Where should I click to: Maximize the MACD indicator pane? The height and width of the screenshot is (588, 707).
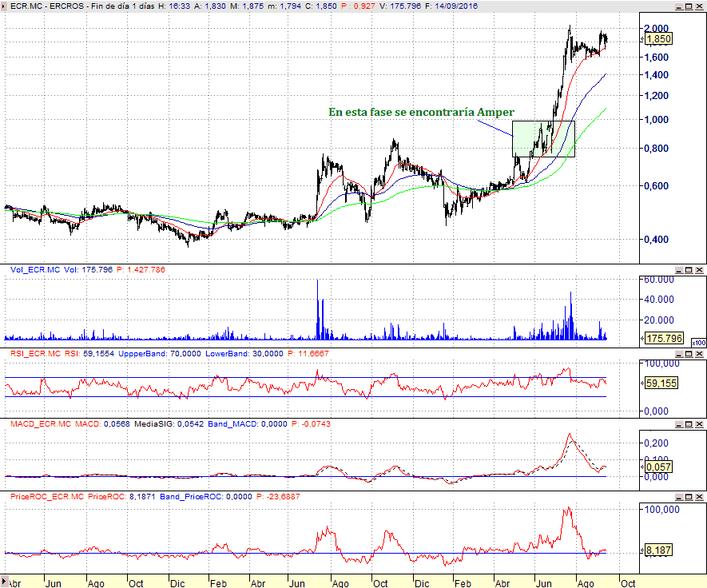point(689,423)
